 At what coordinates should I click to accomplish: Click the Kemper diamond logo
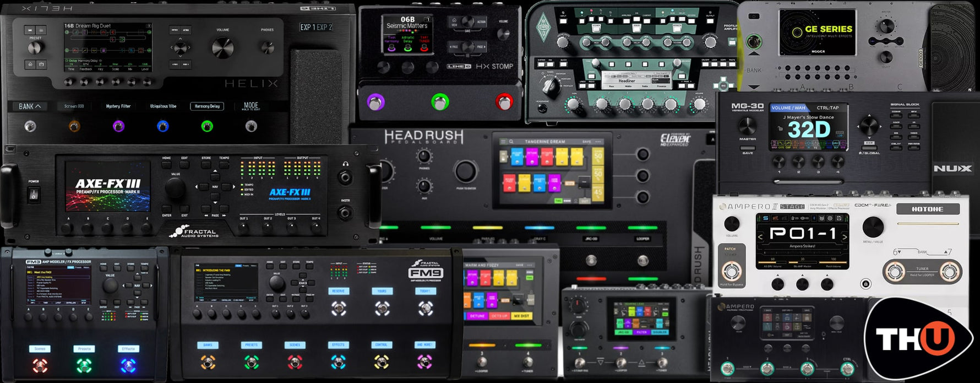(x=543, y=25)
